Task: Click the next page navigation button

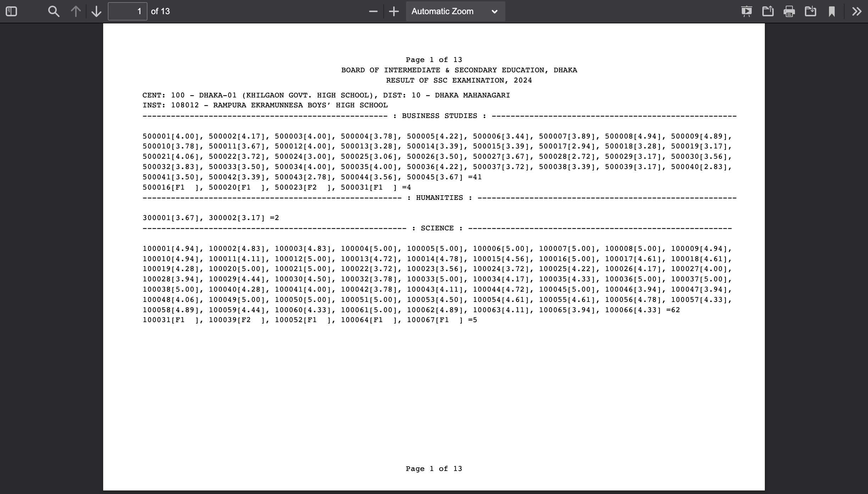Action: point(96,11)
